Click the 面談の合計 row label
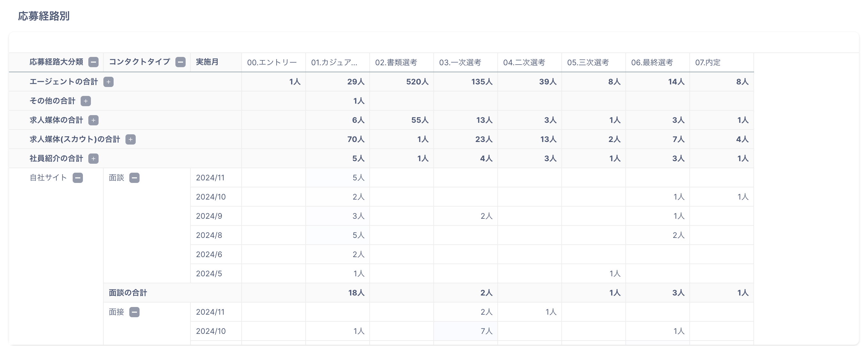 tap(128, 293)
